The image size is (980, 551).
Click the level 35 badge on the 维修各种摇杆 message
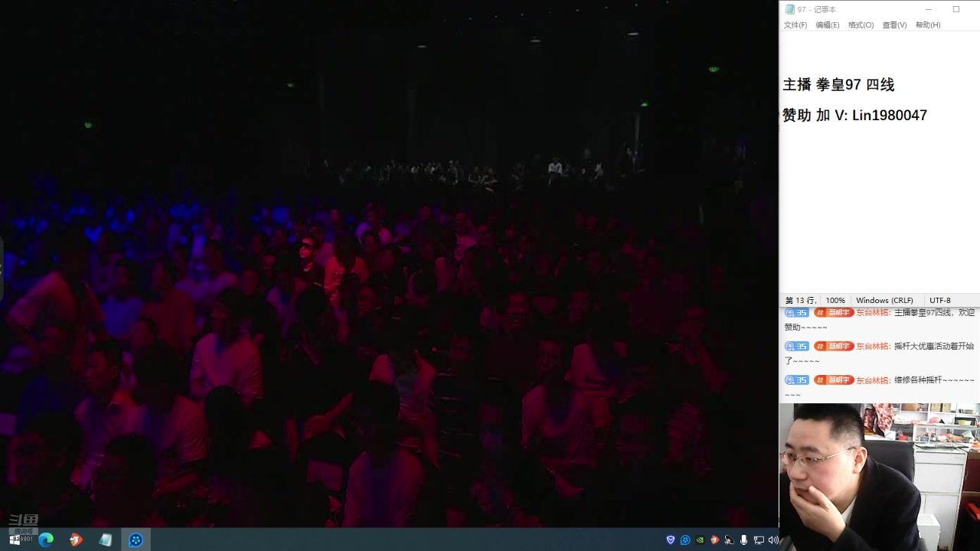[x=796, y=380]
